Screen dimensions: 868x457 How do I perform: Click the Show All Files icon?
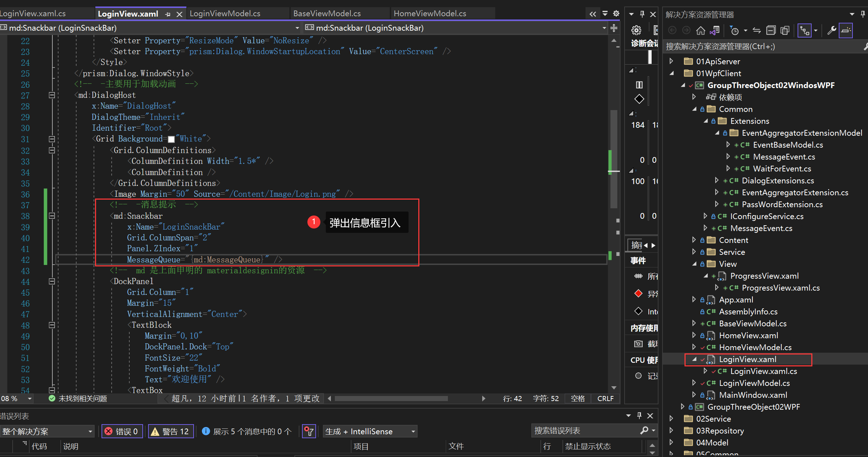point(785,31)
